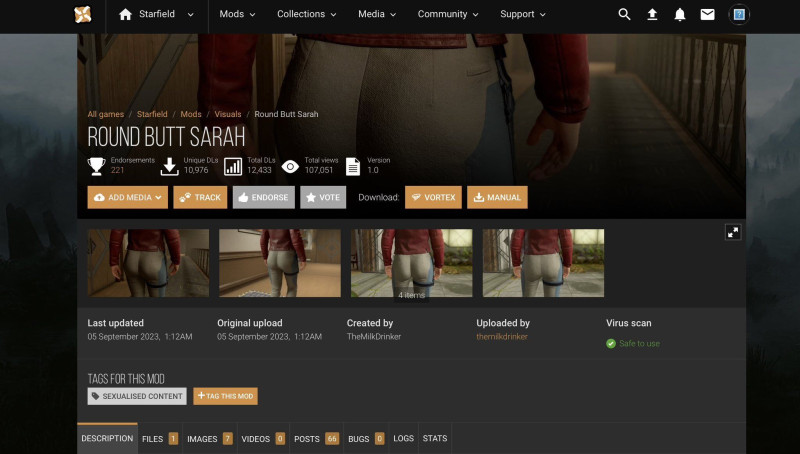Open the first gallery thumbnail

[x=148, y=263]
